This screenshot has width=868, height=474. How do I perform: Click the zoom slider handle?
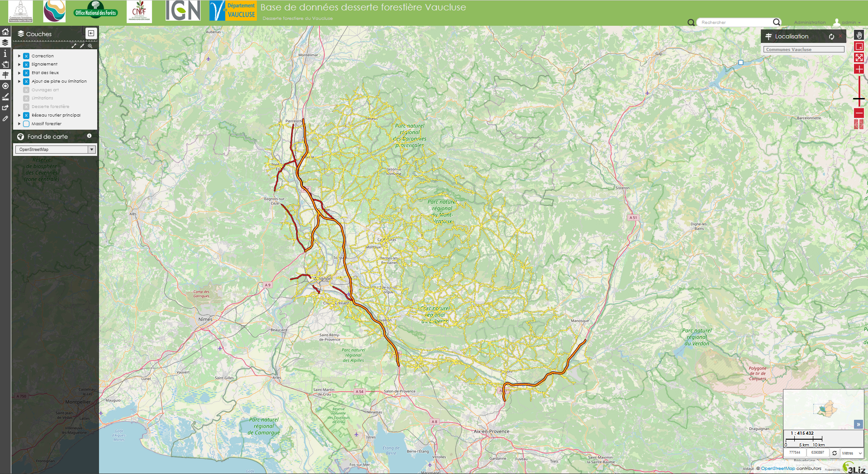tap(859, 99)
